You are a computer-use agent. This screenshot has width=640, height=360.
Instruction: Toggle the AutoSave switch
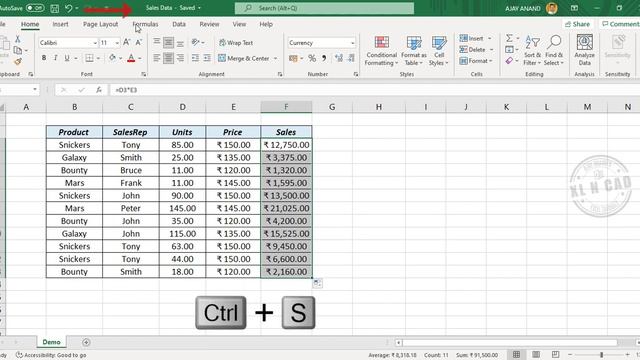tap(35, 8)
